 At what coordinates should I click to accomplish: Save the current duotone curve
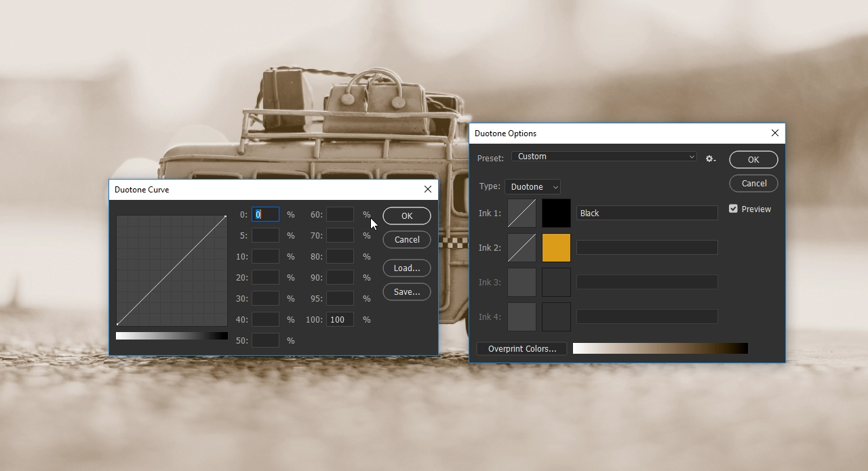point(407,292)
